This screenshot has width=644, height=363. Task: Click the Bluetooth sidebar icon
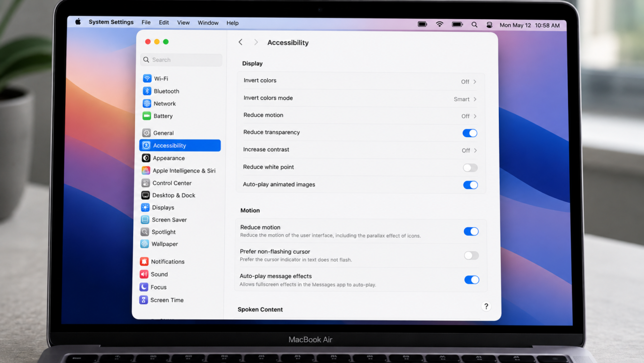147,91
